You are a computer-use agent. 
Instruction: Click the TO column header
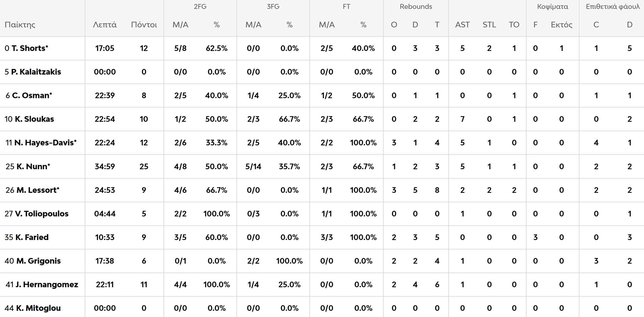coord(514,25)
